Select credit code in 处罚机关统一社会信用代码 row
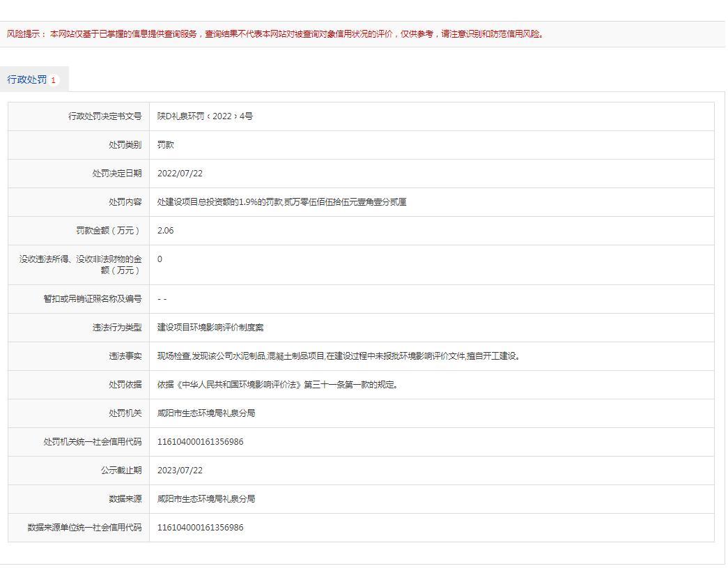Image resolution: width=728 pixels, height=573 pixels. tap(200, 442)
